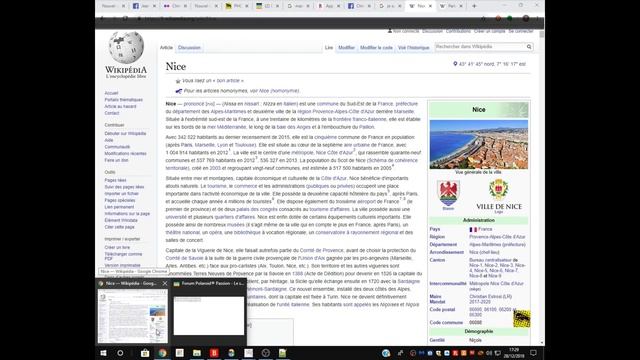Click the Aide sidebar link
The height and width of the screenshot is (360, 640).
109,140
